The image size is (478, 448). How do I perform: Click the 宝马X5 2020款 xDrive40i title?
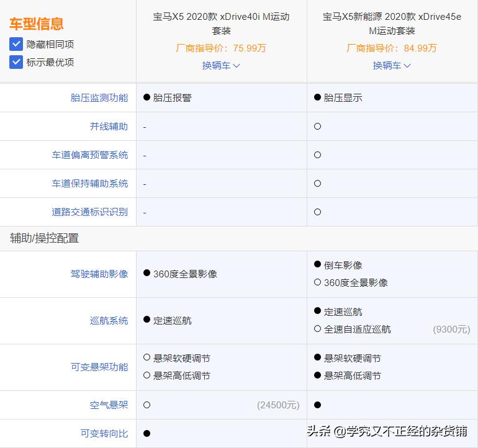(222, 24)
